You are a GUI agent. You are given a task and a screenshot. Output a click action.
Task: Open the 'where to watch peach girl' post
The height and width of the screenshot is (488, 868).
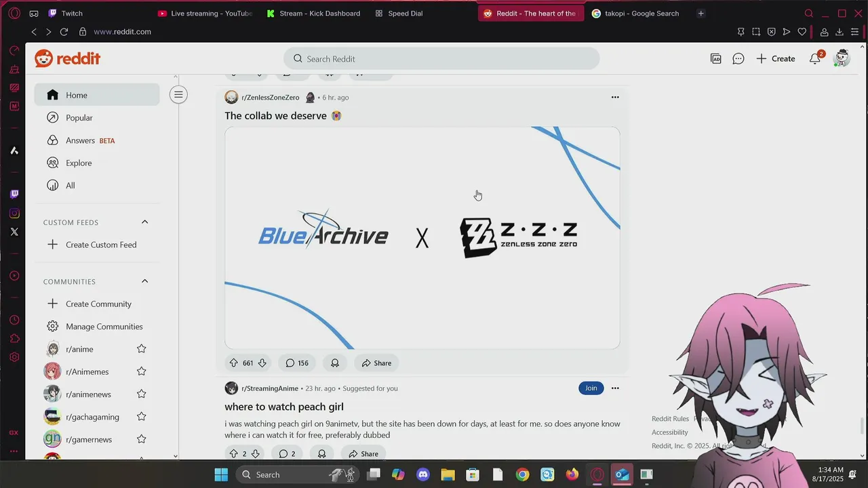[x=284, y=407]
